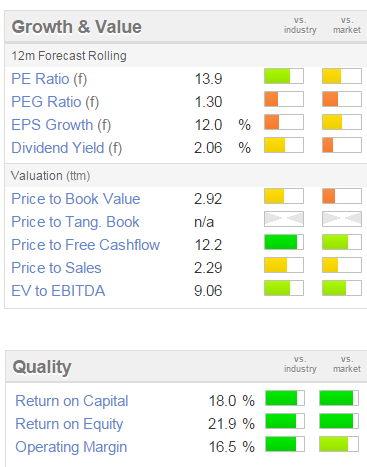Click PE Ratio vs. industry green bar
Screen dimensions: 367x467
click(x=284, y=76)
